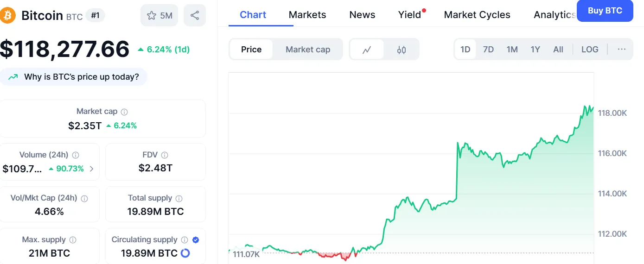Open the three-dot chart options menu
This screenshot has width=644, height=264.
pyautogui.click(x=622, y=50)
